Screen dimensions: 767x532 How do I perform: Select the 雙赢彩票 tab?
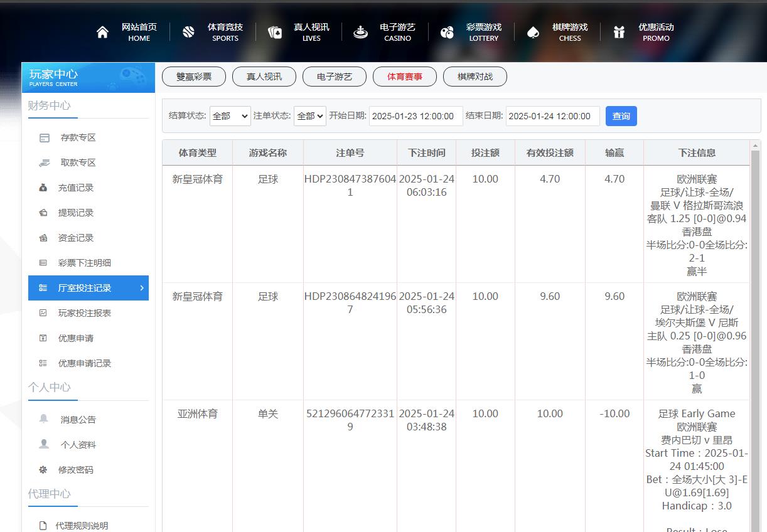193,76
